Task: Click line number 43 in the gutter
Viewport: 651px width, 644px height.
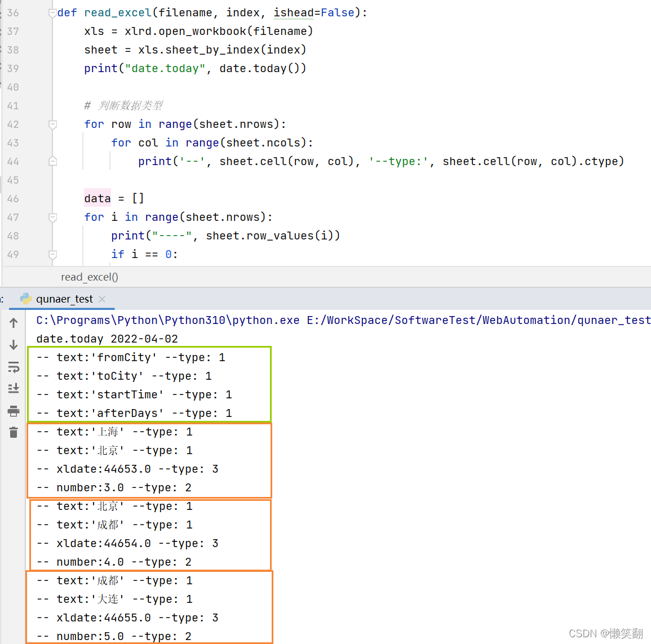Action: [x=12, y=143]
